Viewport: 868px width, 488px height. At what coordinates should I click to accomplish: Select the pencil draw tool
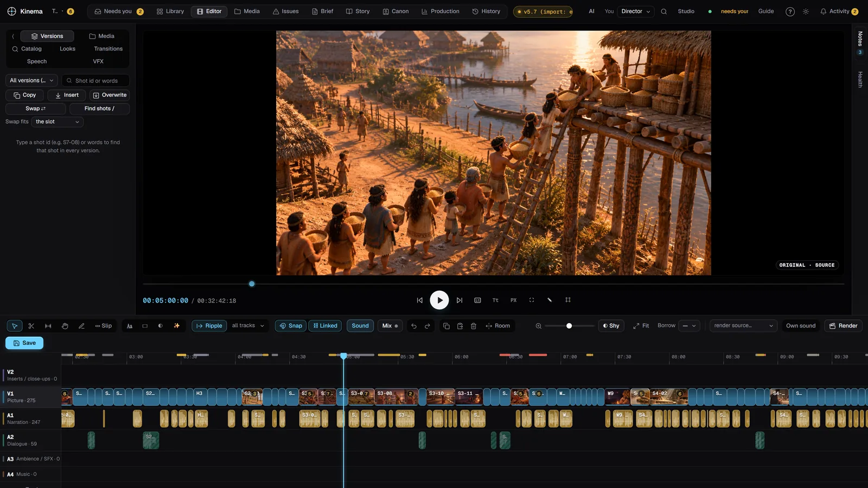[x=81, y=326]
